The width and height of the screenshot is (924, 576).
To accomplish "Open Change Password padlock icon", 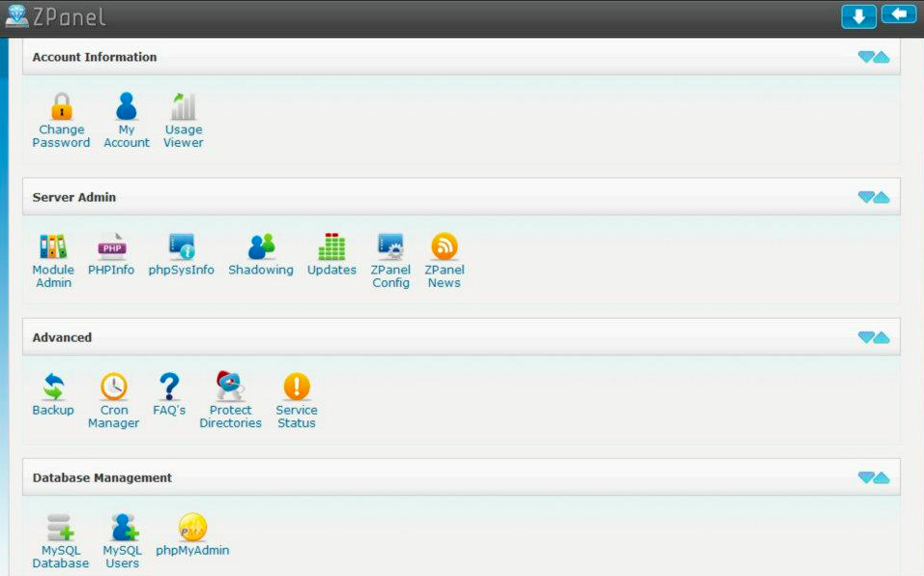I will point(61,106).
